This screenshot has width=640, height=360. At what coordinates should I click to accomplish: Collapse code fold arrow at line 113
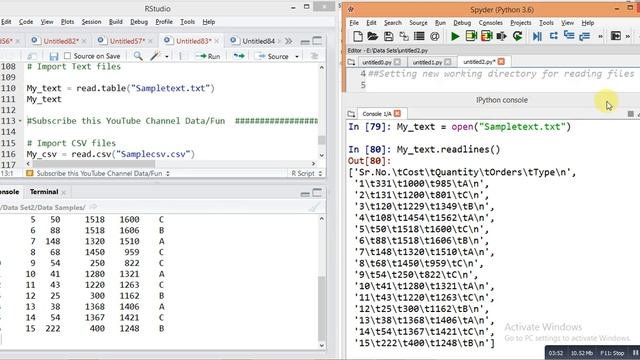click(20, 121)
